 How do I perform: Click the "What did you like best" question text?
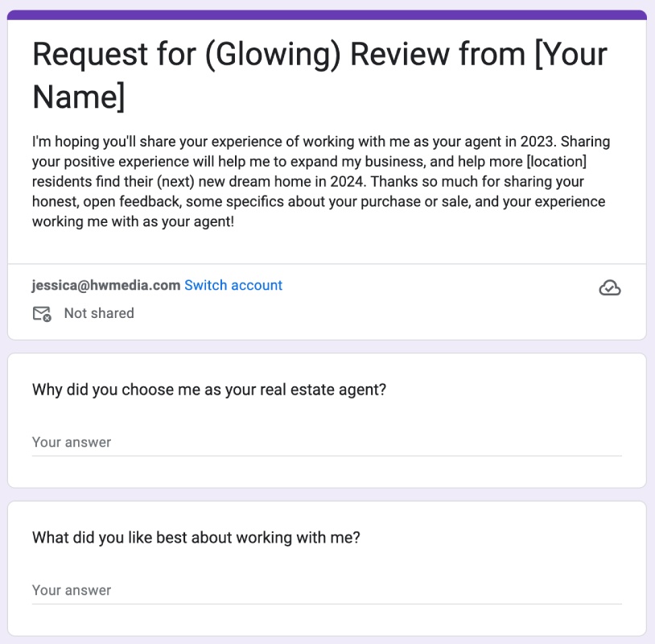pos(196,538)
